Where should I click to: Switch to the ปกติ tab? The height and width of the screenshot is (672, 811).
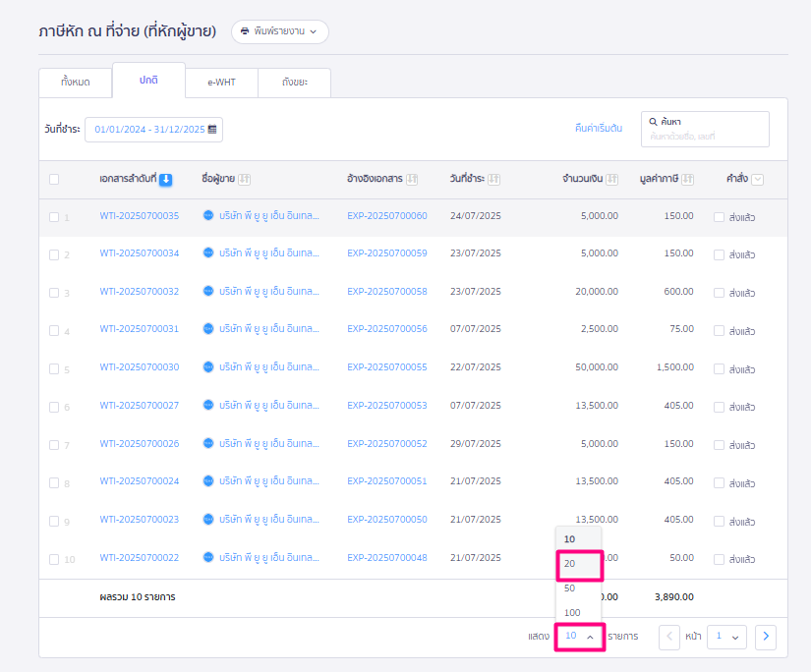148,81
